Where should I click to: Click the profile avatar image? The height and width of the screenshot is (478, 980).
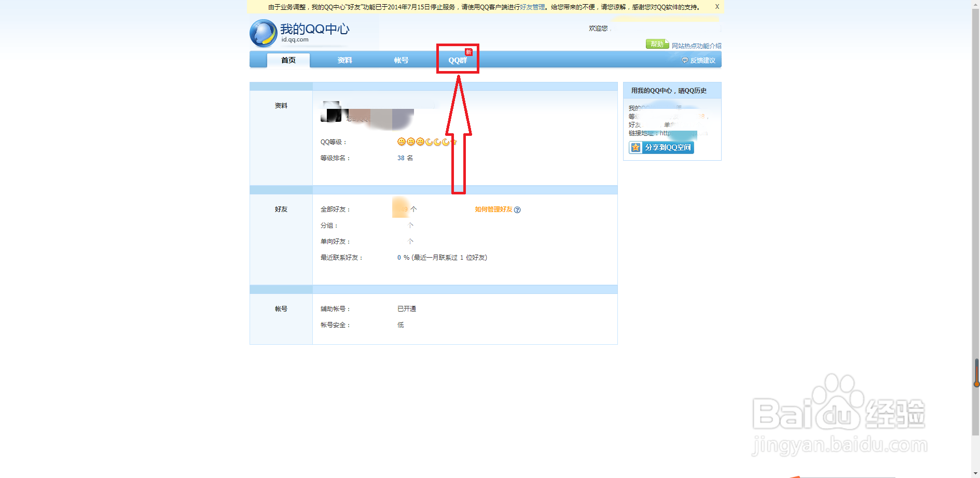331,111
